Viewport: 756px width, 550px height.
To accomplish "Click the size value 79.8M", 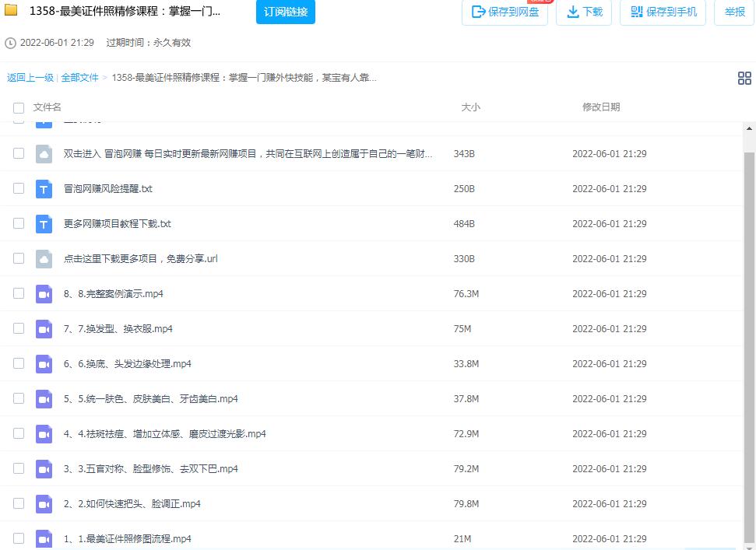I will [x=466, y=504].
